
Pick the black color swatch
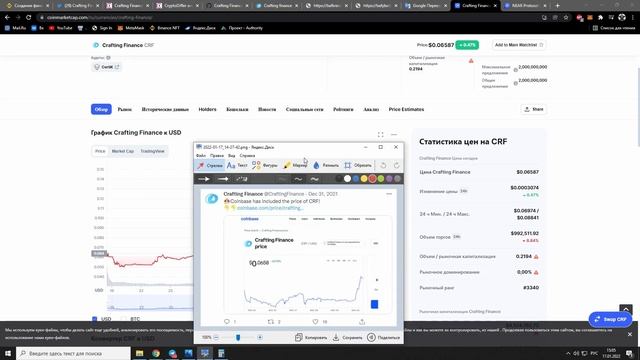pos(338,179)
